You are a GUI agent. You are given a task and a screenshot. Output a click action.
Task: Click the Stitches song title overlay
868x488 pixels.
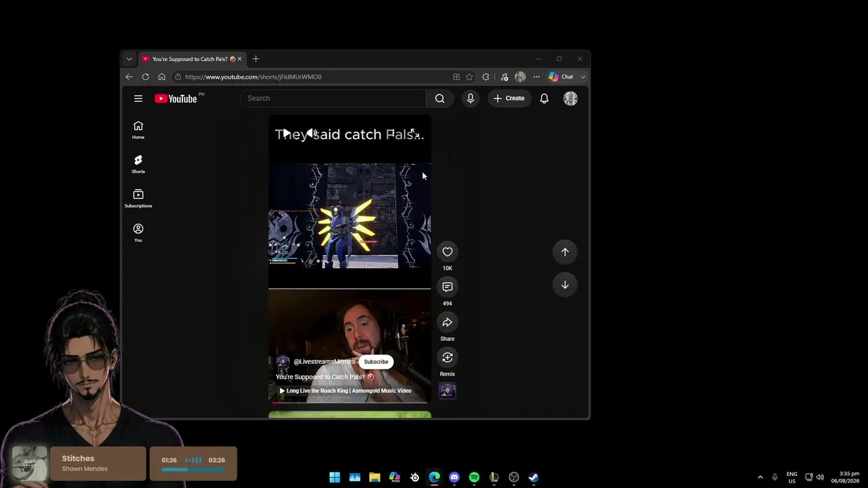tap(78, 459)
